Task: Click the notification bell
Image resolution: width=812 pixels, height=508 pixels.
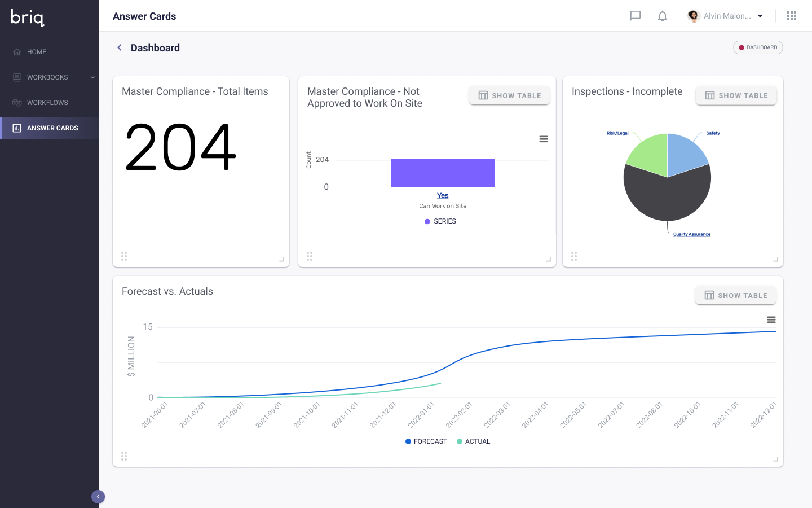Action: coord(662,16)
